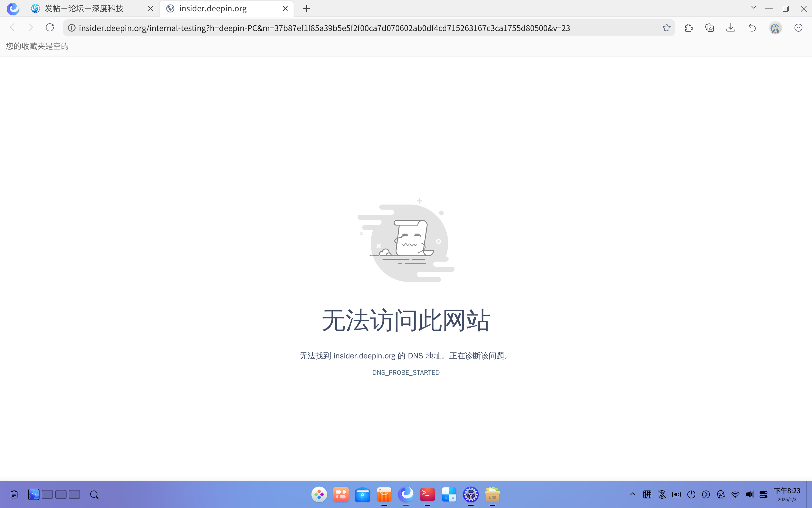Image resolution: width=812 pixels, height=508 pixels.
Task: Open the user profile avatar
Action: pos(775,28)
